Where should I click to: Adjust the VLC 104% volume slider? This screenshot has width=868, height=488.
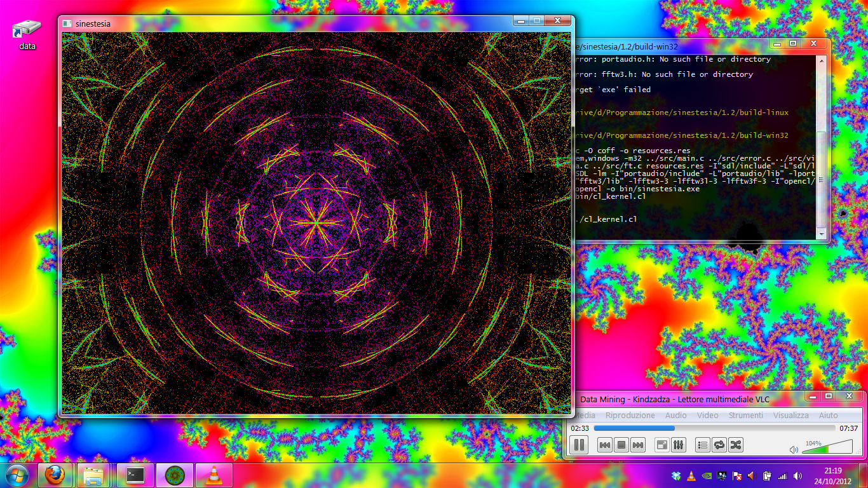click(827, 447)
